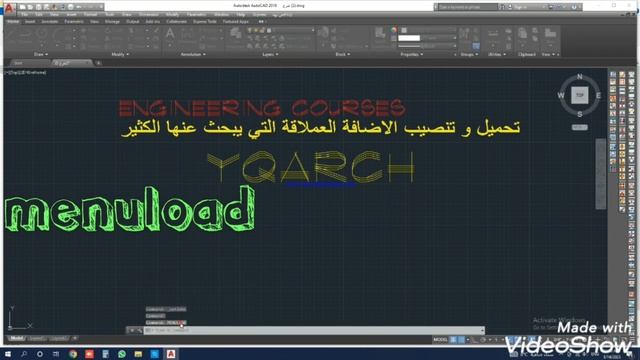Open Chrome from the taskbar

click(x=73, y=354)
